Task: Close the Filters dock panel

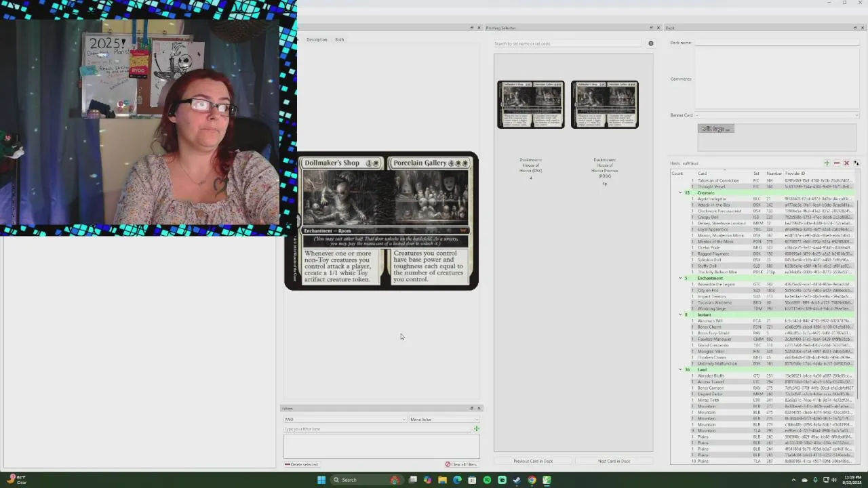Action: click(479, 408)
